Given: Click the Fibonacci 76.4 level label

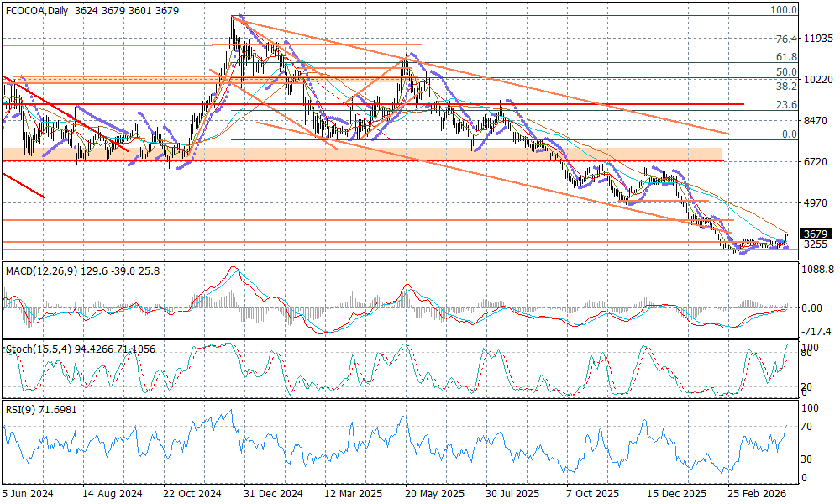Looking at the screenshot, I should pos(786,39).
